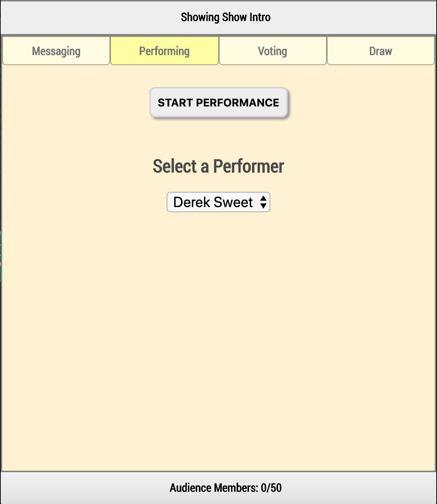Click the 0/50 audience counter
This screenshot has width=437, height=504.
271,487
